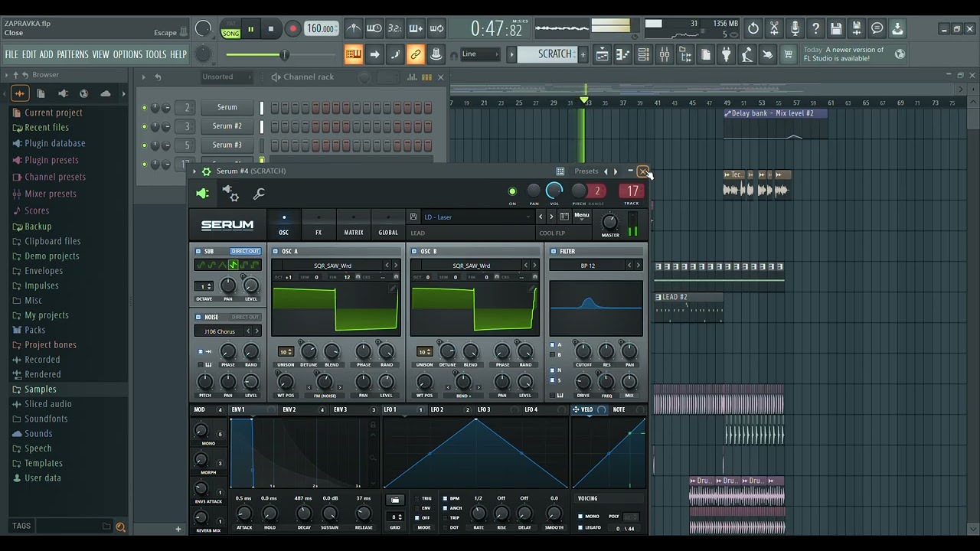
Task: Click the browser search magnifier icon
Action: [120, 527]
